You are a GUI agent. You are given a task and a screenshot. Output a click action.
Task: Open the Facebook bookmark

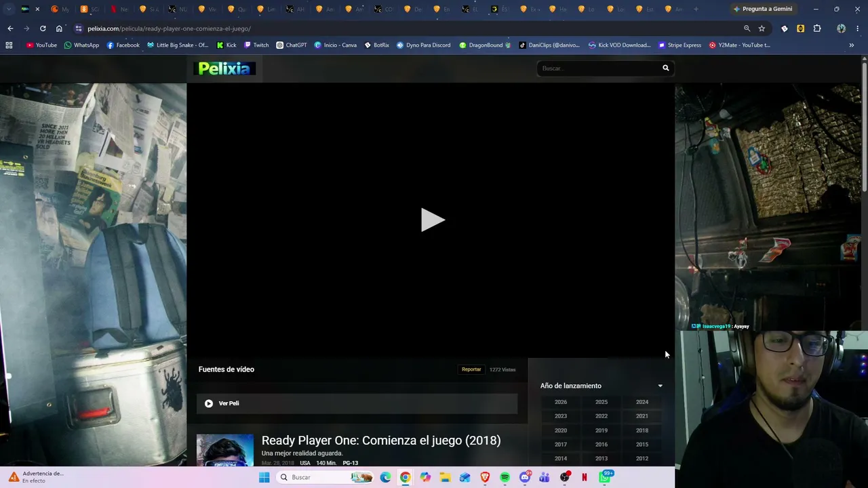click(123, 45)
